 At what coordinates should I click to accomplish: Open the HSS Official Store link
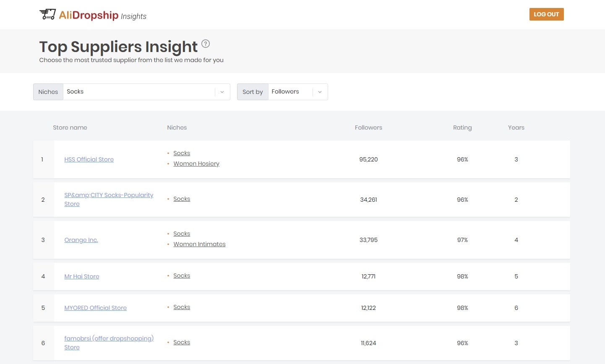click(x=89, y=159)
